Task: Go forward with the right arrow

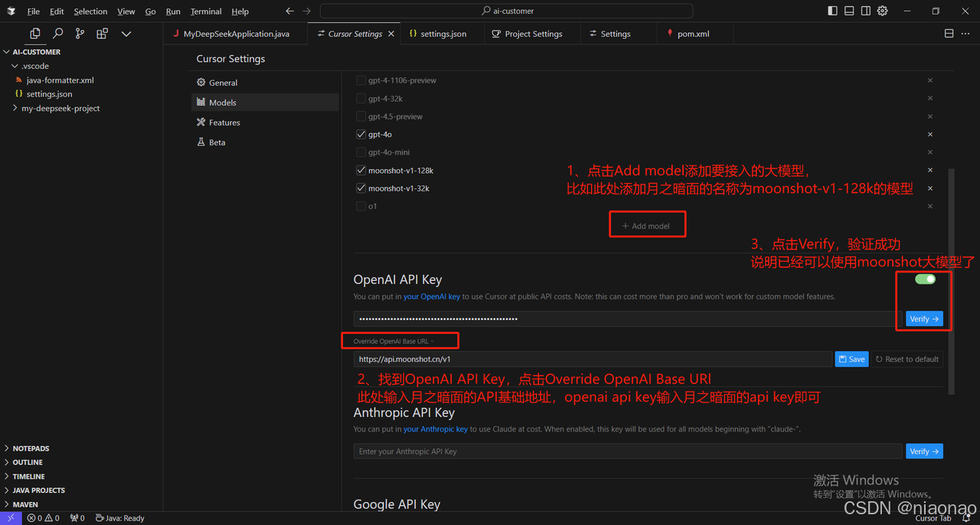Action: point(306,11)
